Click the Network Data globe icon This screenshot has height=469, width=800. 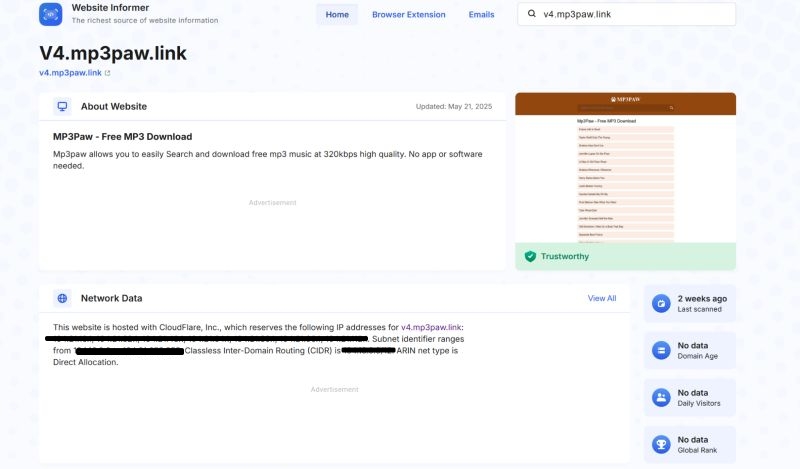pos(62,298)
